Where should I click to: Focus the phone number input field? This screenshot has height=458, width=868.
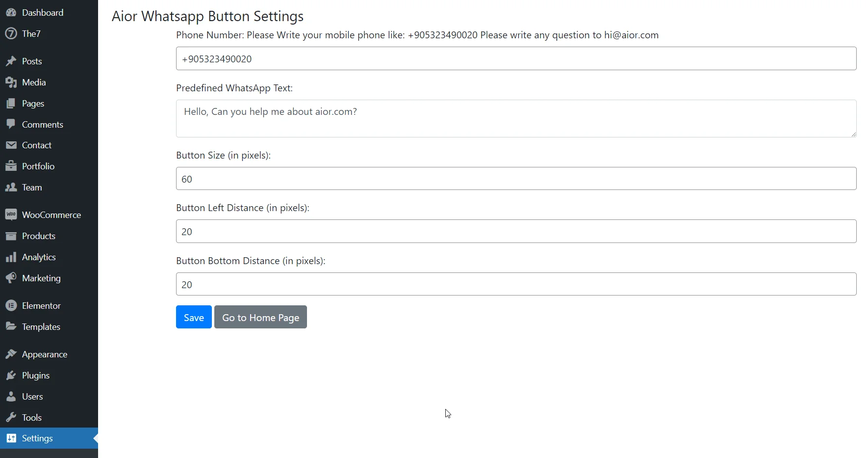pos(516,58)
